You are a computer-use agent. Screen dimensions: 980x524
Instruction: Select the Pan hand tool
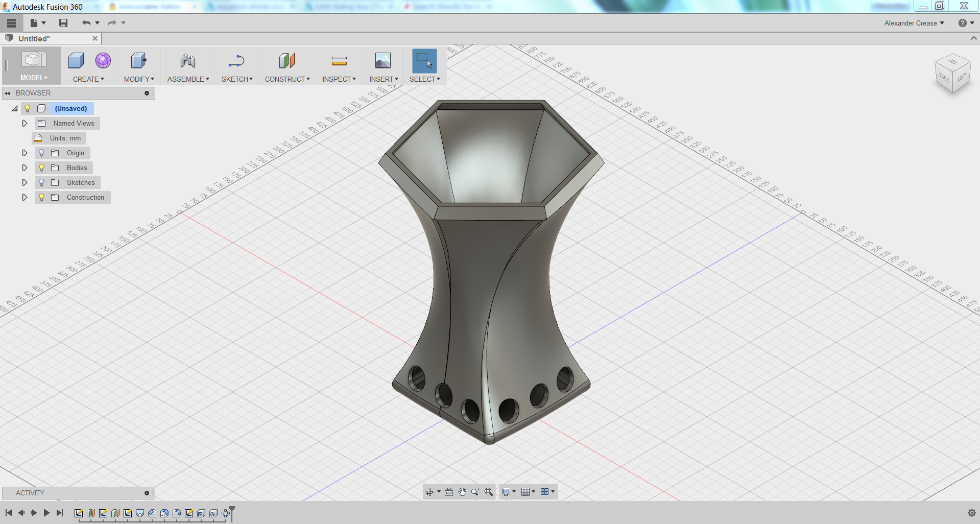click(x=462, y=492)
